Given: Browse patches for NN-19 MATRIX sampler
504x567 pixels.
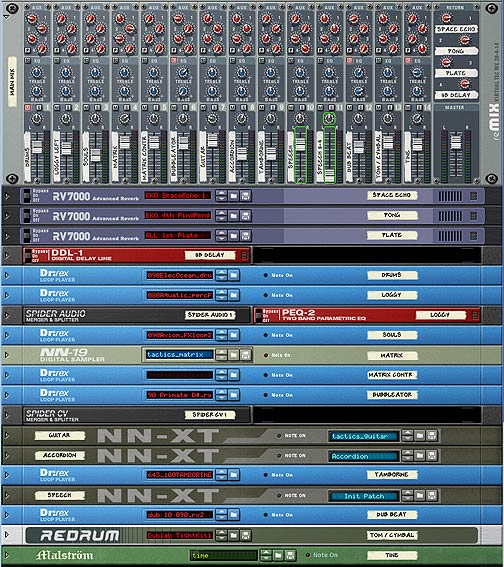Looking at the screenshot, I should (x=234, y=355).
